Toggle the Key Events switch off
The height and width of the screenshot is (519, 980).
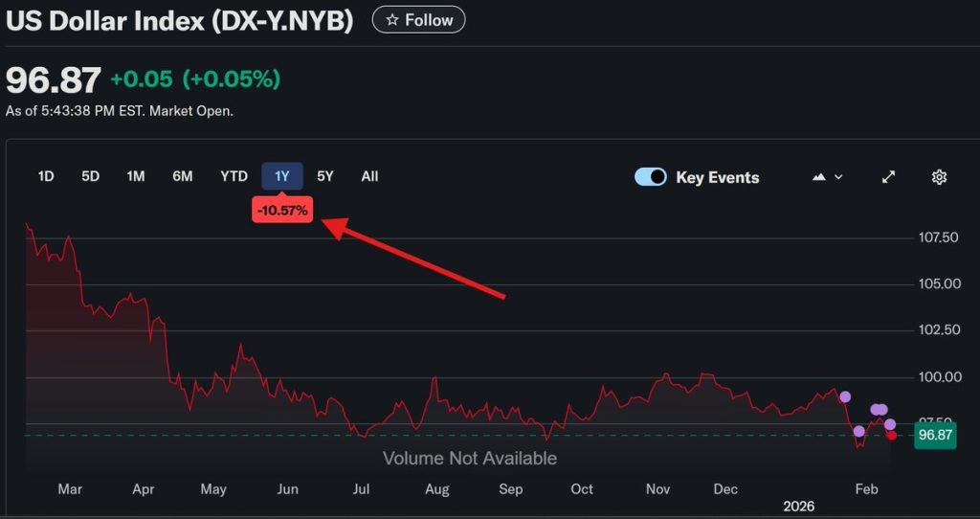(651, 177)
